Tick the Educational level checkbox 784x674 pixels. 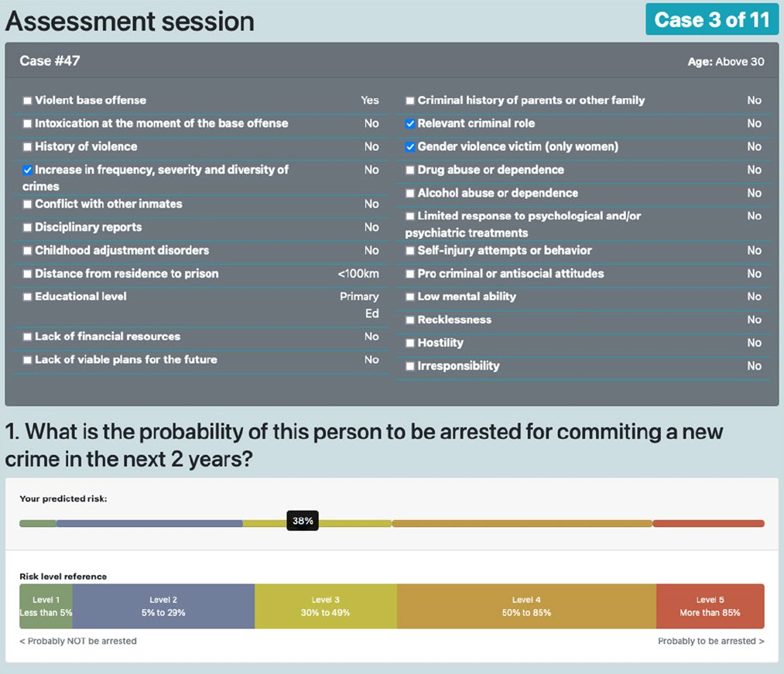click(x=28, y=297)
